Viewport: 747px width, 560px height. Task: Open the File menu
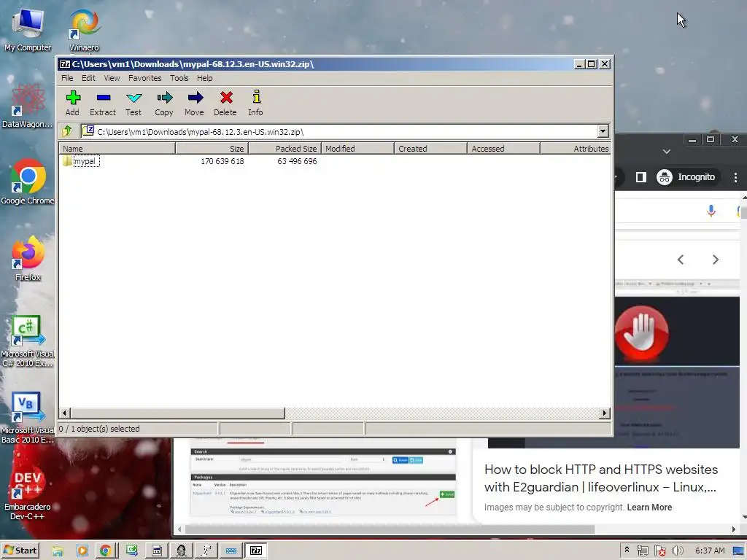(x=67, y=78)
